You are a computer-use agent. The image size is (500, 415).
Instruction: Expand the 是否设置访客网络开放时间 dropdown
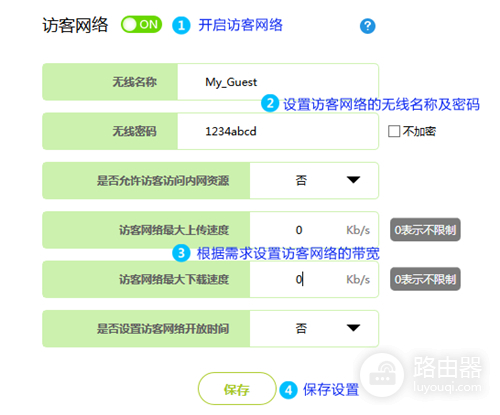314,328
